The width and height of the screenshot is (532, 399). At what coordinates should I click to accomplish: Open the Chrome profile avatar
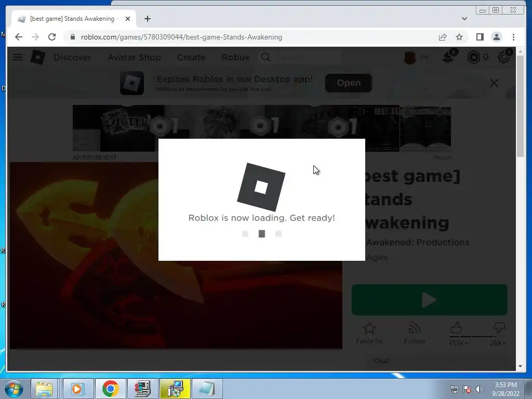(x=496, y=37)
